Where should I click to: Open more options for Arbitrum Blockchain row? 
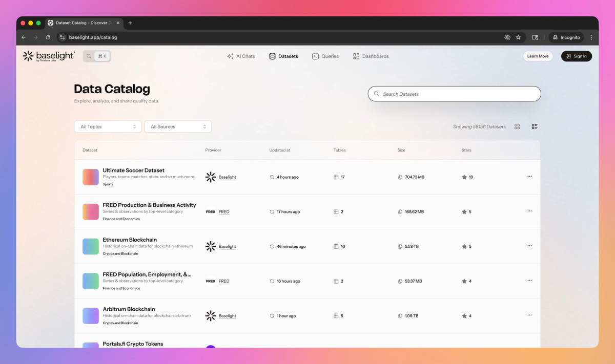(529, 315)
